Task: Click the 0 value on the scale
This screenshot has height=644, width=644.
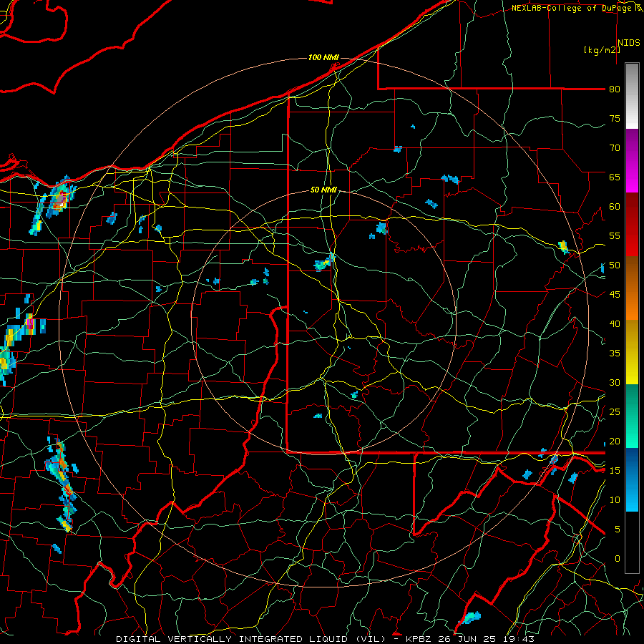Action: (x=617, y=559)
